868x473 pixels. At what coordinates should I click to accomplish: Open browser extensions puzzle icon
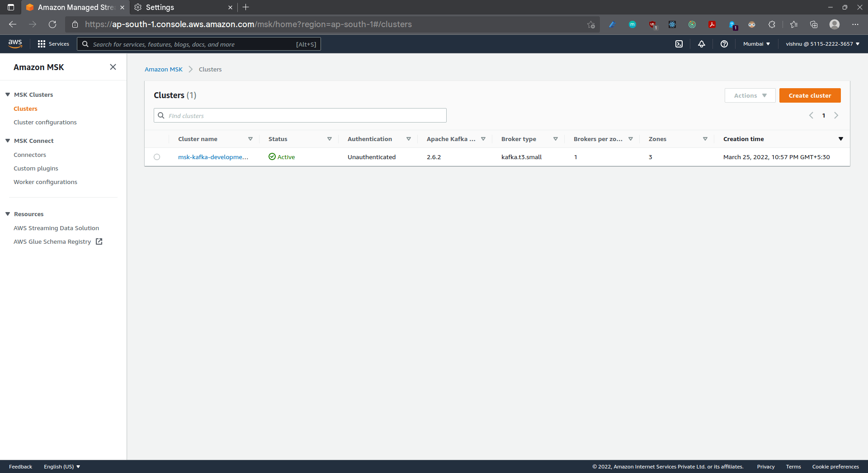[x=772, y=24]
